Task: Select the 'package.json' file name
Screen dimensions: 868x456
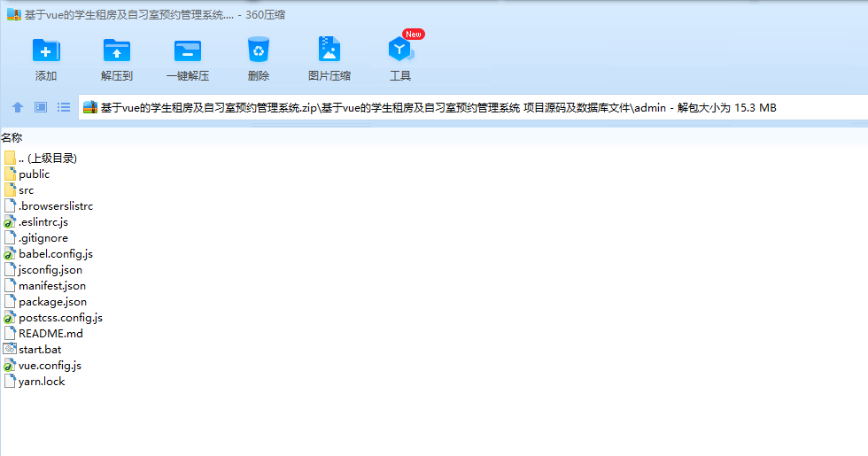Action: (52, 302)
